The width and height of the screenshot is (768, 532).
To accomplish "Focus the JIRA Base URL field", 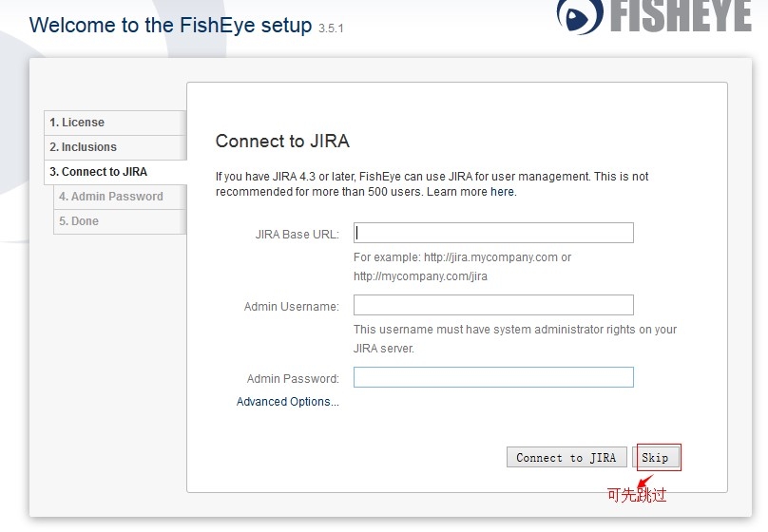I will (493, 233).
